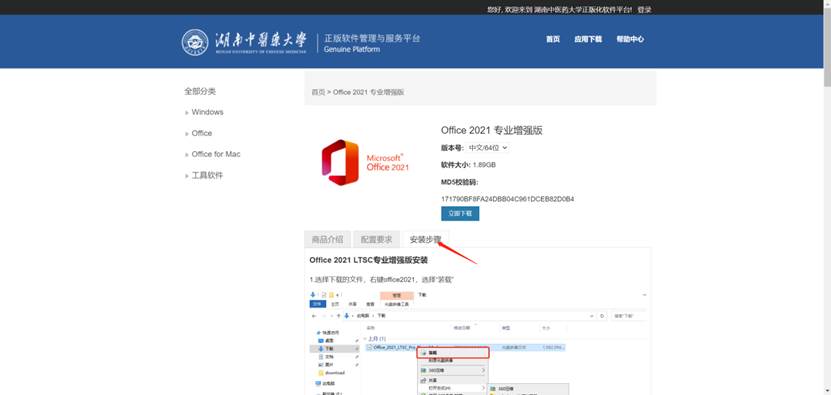
Task: Select the Office for Mac category
Action: point(216,154)
